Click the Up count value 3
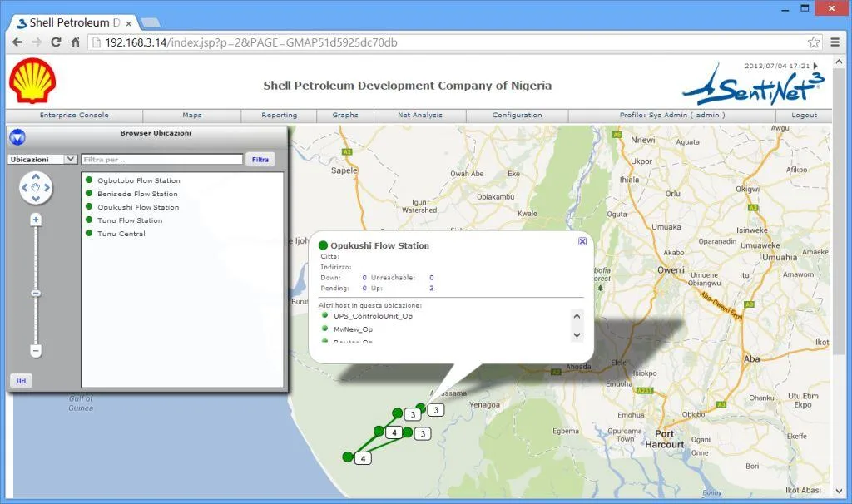 [x=432, y=288]
